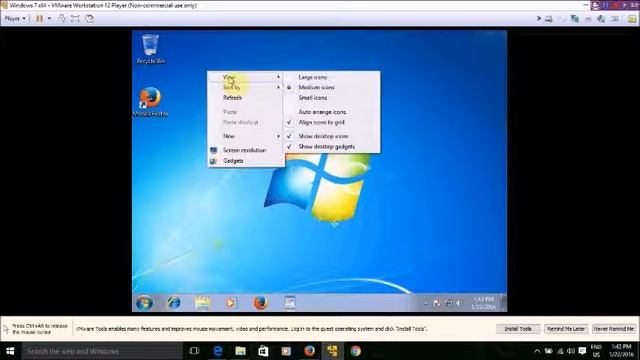Open the Recycle Bin desktop icon
The width and height of the screenshot is (640, 360).
[x=151, y=49]
